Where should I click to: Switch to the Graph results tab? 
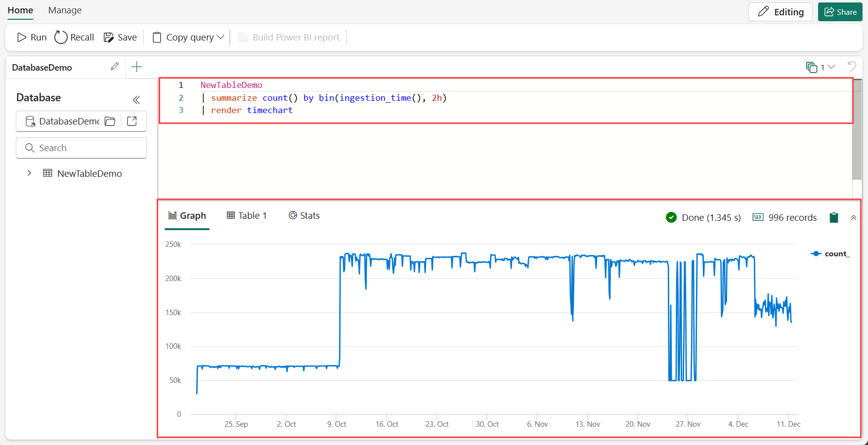[x=187, y=216]
